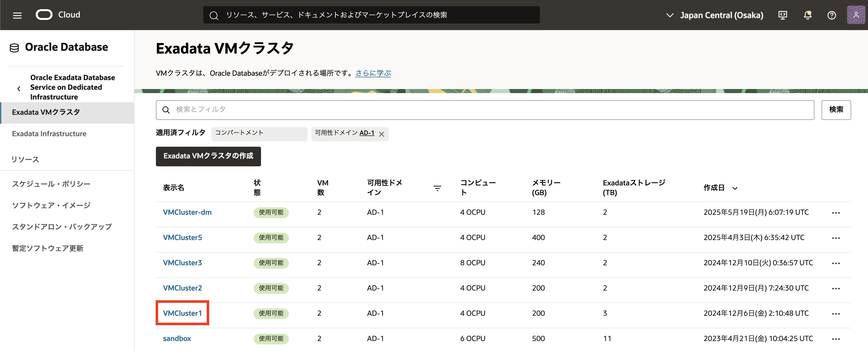Open the hamburger navigation menu

tap(17, 15)
